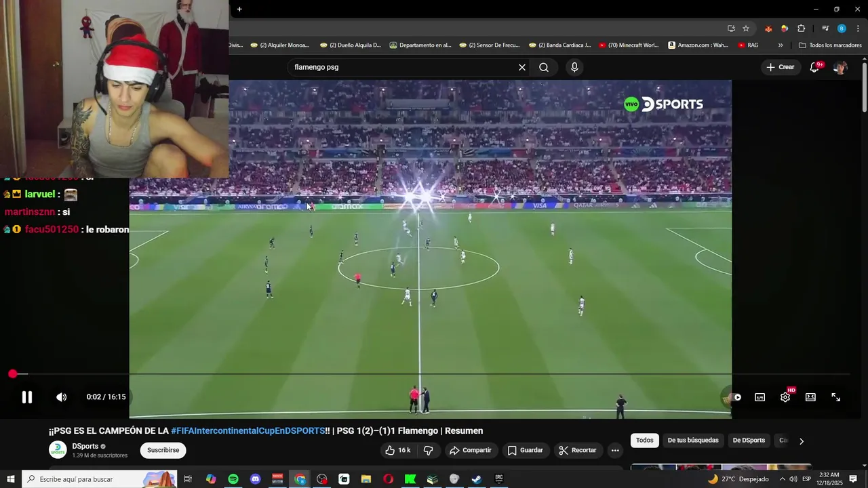Viewport: 868px width, 488px height.
Task: Select the De tus búsquedas chip
Action: (x=693, y=441)
